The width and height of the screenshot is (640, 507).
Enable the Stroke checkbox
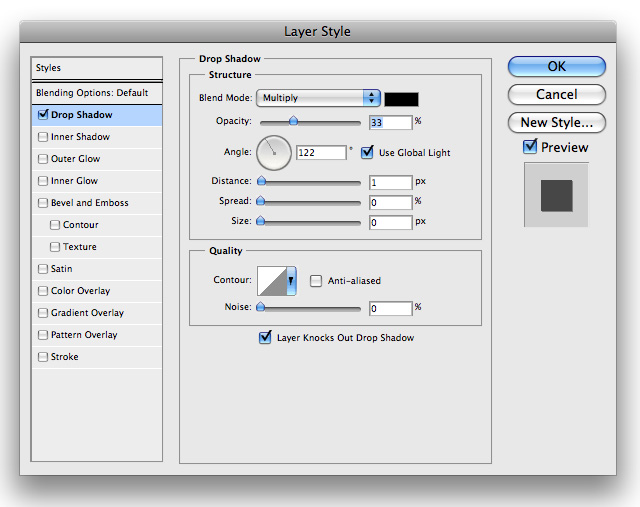pos(42,357)
